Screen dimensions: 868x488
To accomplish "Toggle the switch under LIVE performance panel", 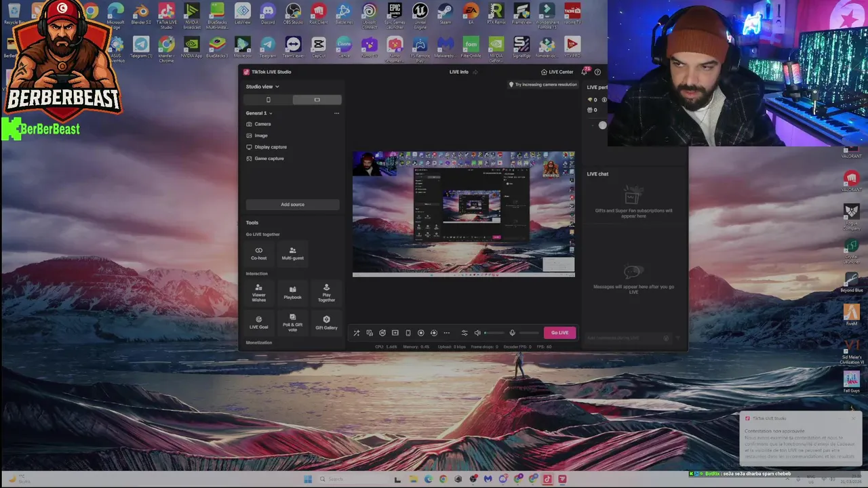I will (x=601, y=125).
